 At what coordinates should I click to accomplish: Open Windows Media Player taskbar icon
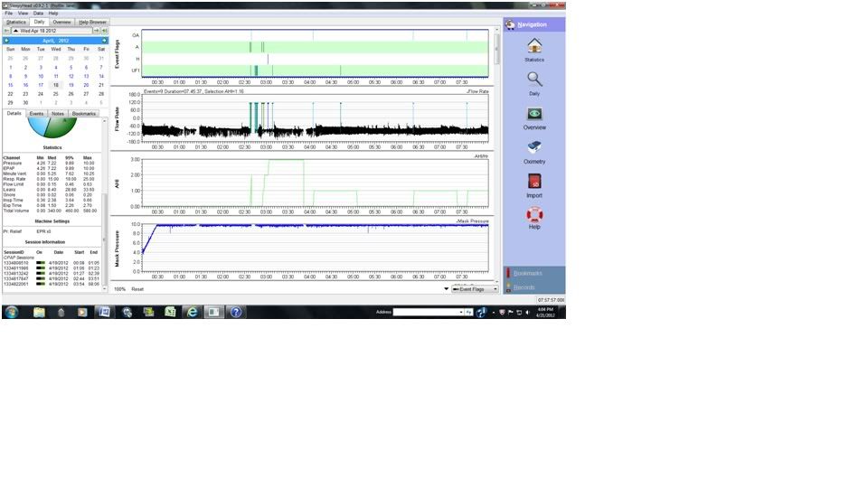pos(82,312)
